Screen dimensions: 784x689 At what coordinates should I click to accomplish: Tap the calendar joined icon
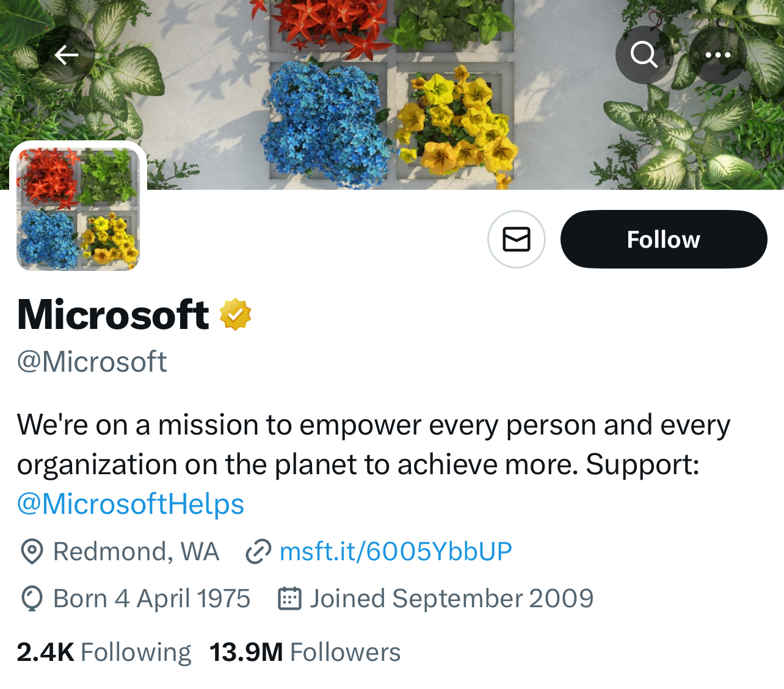pyautogui.click(x=290, y=599)
